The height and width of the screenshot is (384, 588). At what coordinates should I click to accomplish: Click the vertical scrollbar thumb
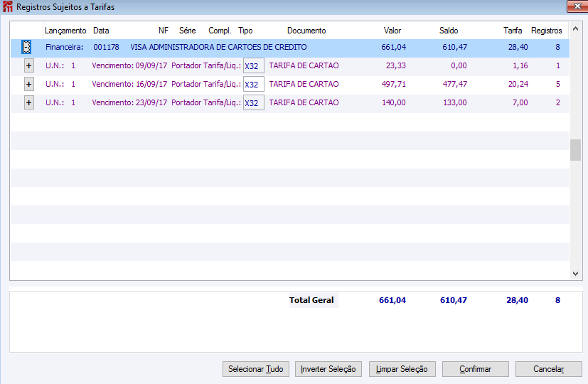[x=576, y=150]
